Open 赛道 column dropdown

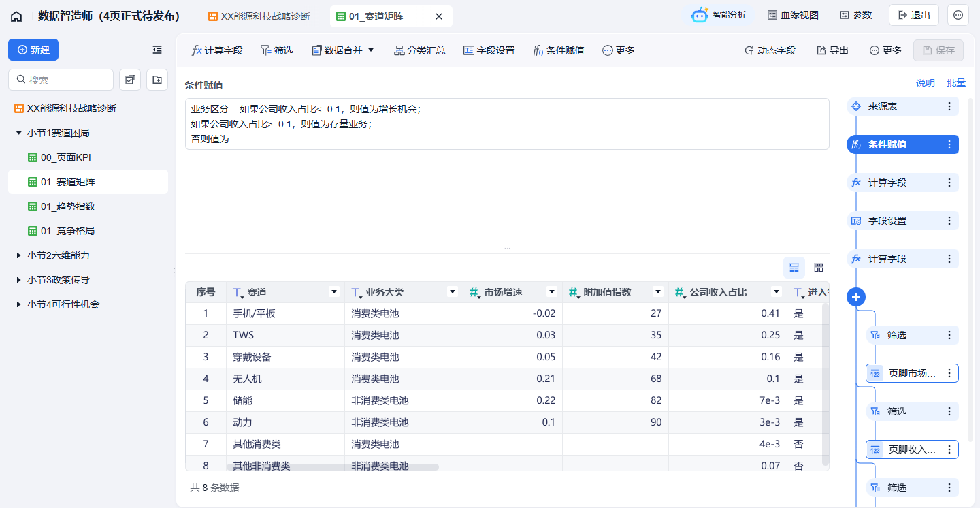[x=334, y=292]
